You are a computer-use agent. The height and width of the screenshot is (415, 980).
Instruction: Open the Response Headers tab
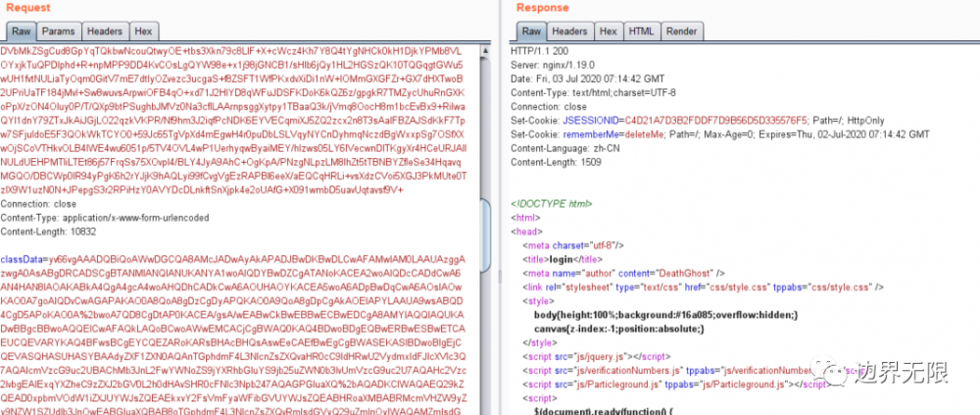pyautogui.click(x=569, y=31)
